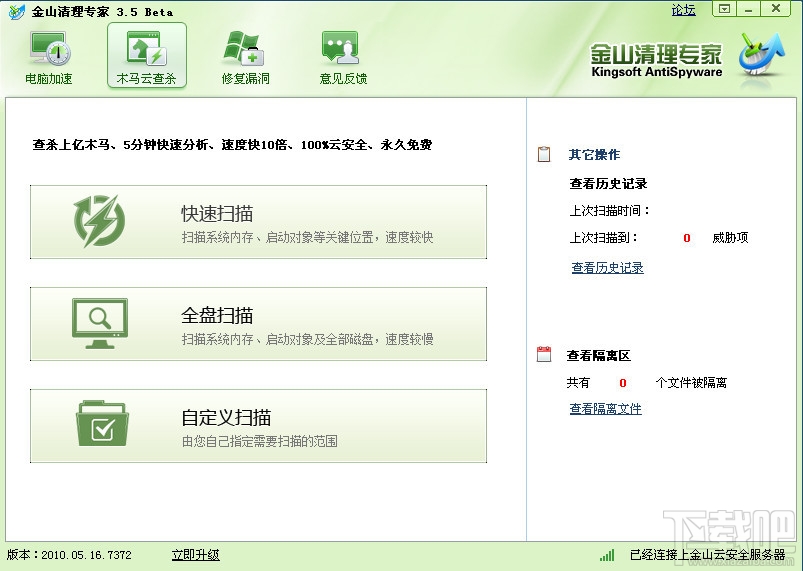Click the 已经连接上金山云安全服务器 status text
The image size is (803, 571).
click(x=707, y=555)
